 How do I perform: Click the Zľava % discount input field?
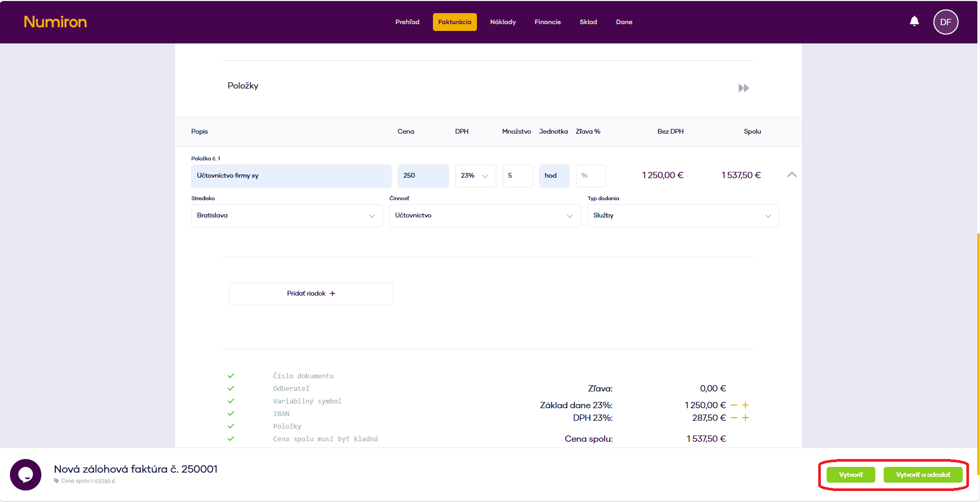(591, 176)
